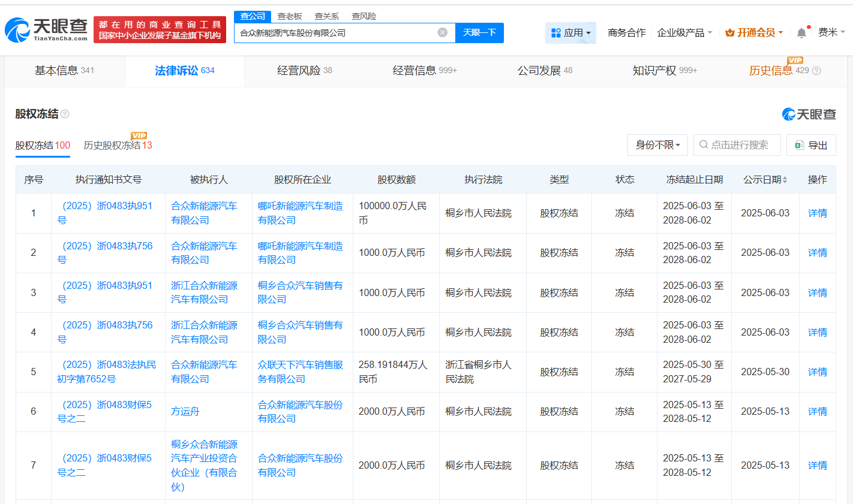Click help icon beside 股权冻结 heading
853x504 pixels.
65,114
